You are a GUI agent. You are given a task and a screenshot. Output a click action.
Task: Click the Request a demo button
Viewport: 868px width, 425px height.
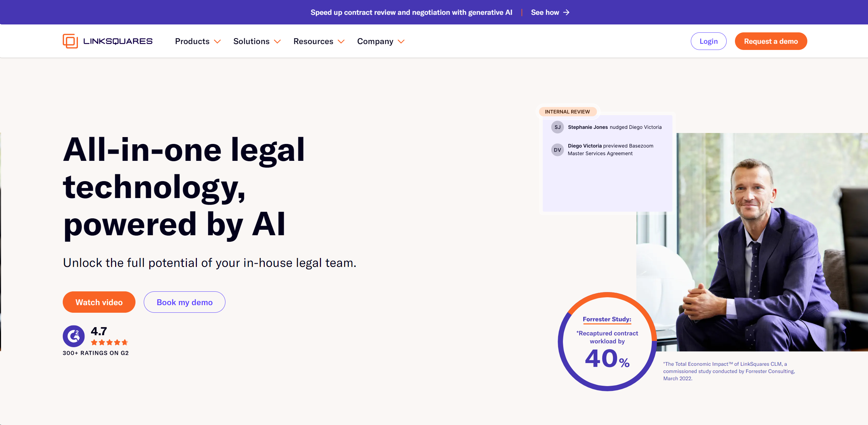(771, 41)
